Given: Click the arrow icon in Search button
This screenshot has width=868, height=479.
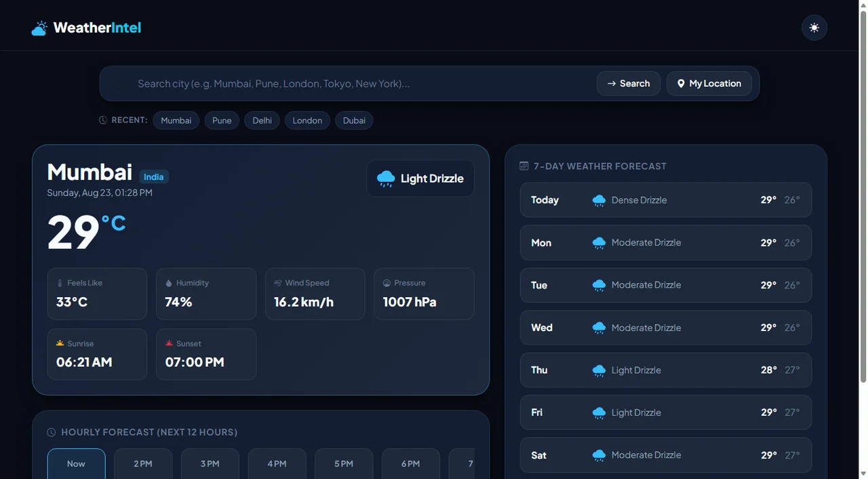Looking at the screenshot, I should [612, 83].
